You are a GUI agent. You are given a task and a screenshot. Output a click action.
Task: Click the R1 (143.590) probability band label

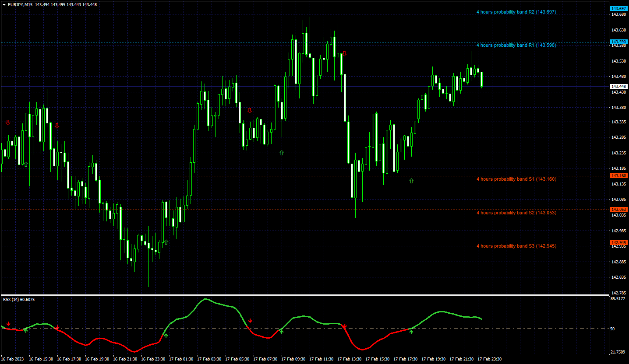[x=516, y=45]
